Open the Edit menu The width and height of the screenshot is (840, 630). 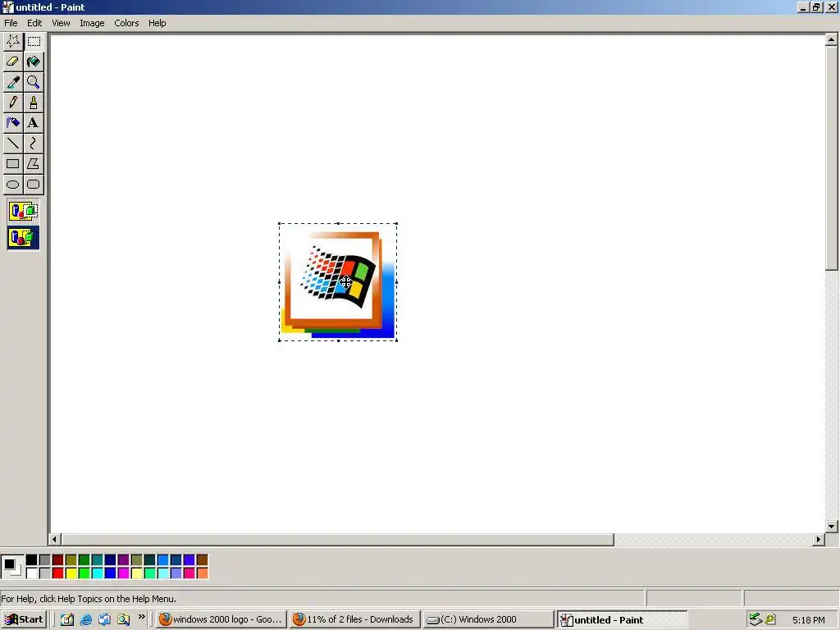point(34,23)
